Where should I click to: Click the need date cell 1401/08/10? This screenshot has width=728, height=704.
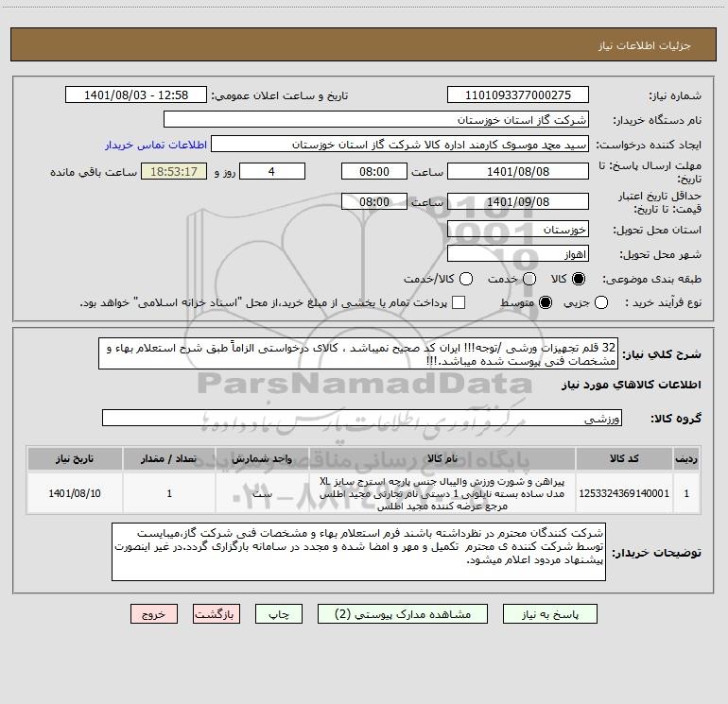pyautogui.click(x=75, y=493)
